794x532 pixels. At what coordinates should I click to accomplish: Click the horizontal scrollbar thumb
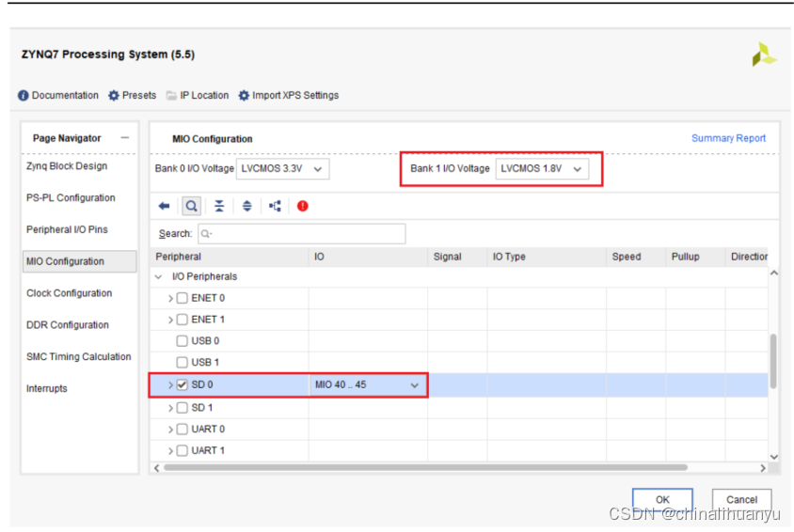[x=425, y=468]
